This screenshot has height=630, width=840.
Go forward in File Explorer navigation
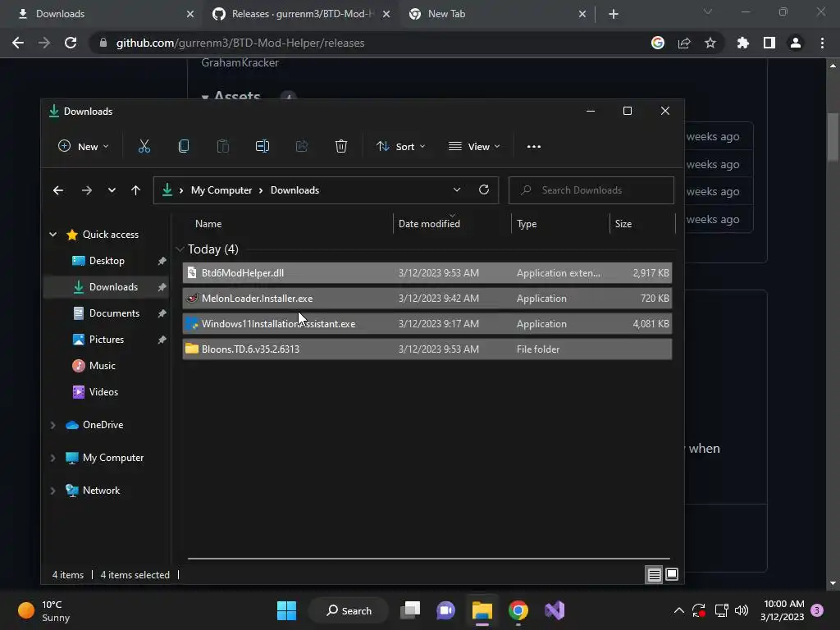pyautogui.click(x=86, y=190)
